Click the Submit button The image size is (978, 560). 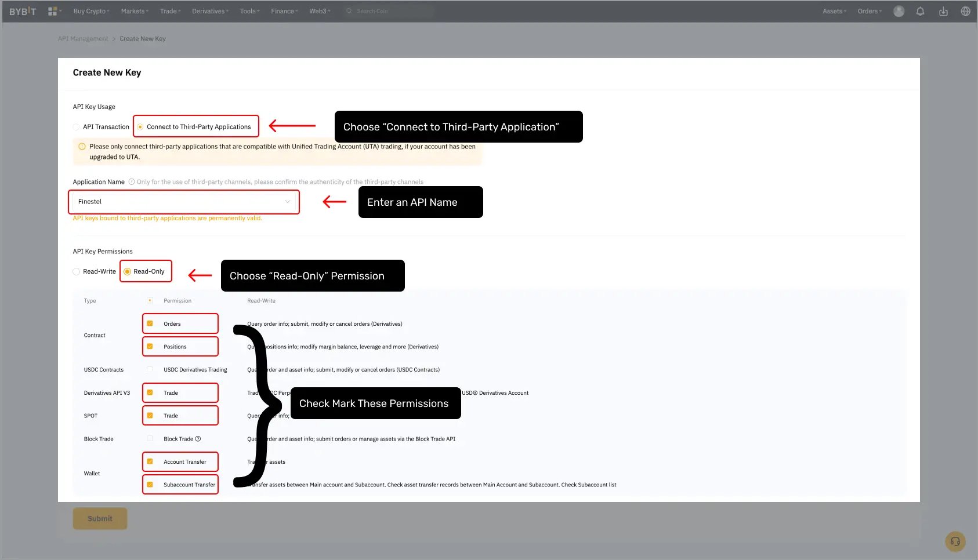point(100,518)
